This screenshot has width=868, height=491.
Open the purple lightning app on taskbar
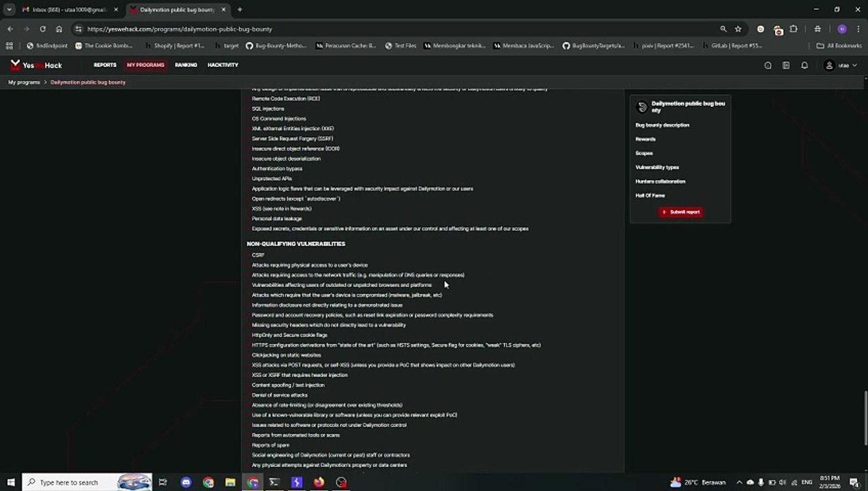(296, 482)
